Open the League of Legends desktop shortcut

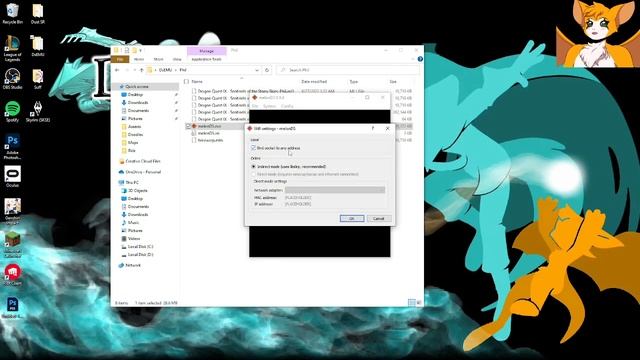click(x=12, y=48)
